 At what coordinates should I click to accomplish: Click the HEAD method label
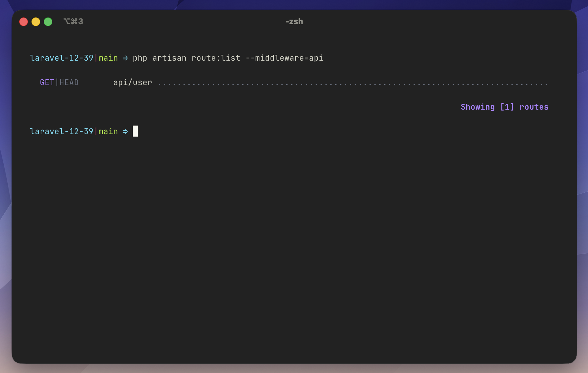(x=69, y=82)
